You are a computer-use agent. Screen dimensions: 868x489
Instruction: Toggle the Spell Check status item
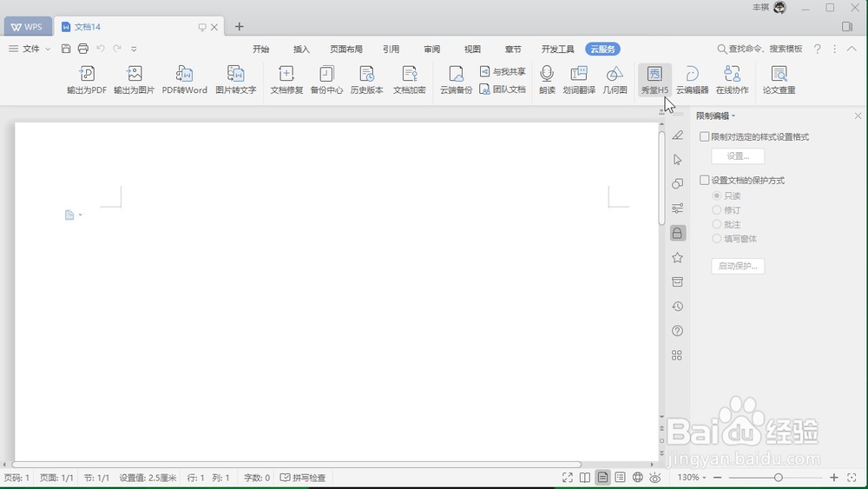[303, 478]
